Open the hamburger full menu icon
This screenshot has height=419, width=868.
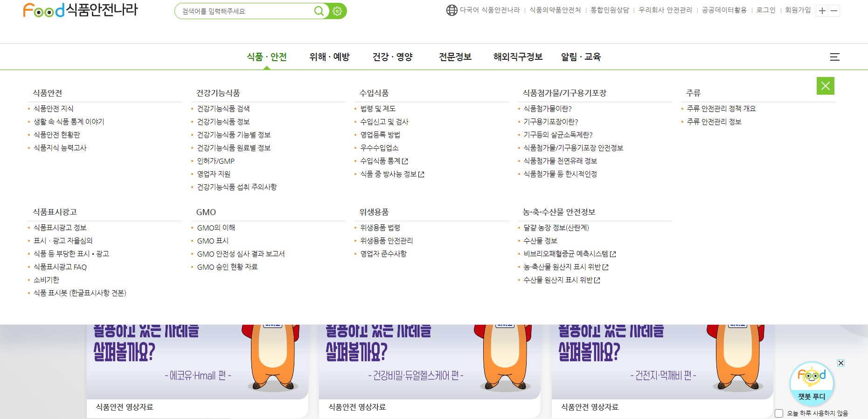(835, 57)
